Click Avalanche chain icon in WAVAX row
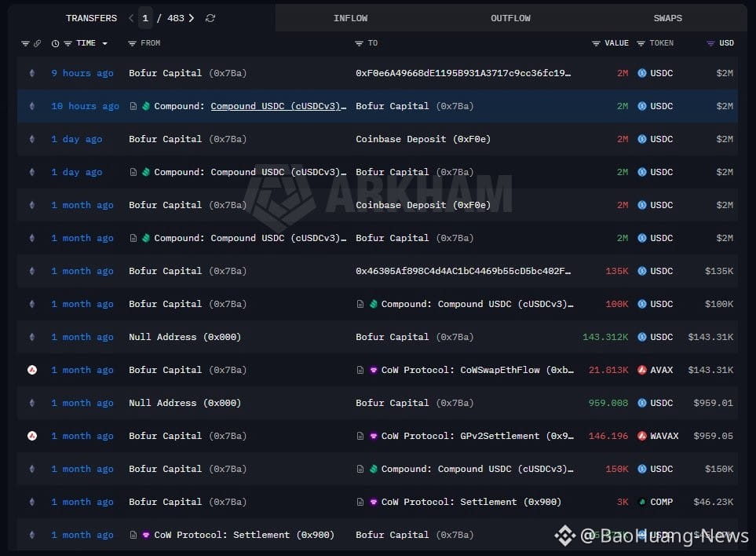This screenshot has height=556, width=756. click(32, 436)
